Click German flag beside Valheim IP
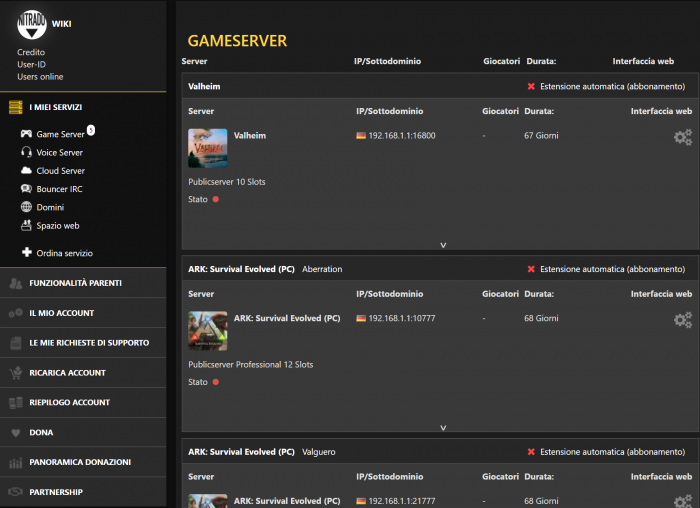 [361, 136]
